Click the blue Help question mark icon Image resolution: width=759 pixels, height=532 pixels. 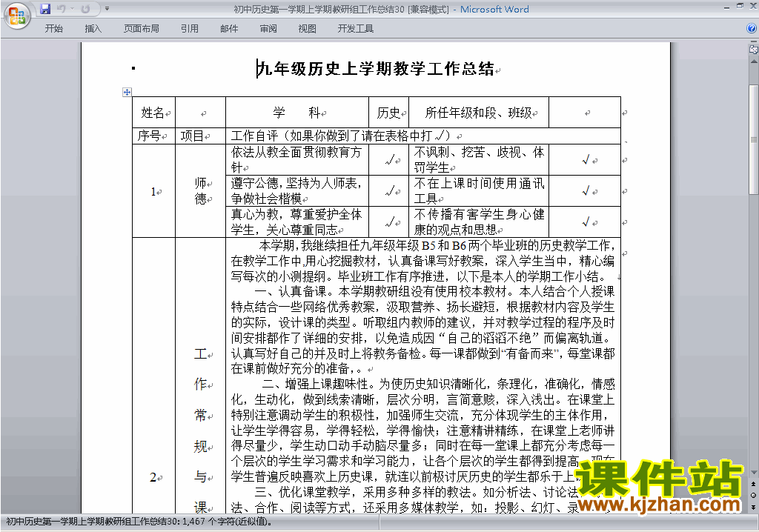point(752,29)
